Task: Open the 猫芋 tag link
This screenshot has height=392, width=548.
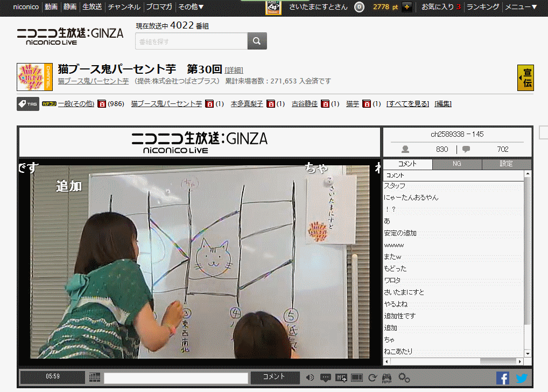Action: point(353,104)
